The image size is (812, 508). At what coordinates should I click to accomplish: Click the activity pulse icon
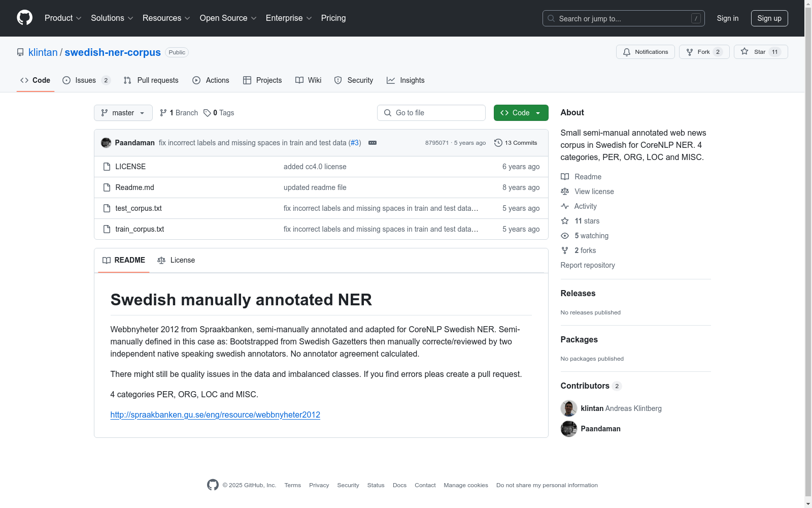pyautogui.click(x=565, y=206)
